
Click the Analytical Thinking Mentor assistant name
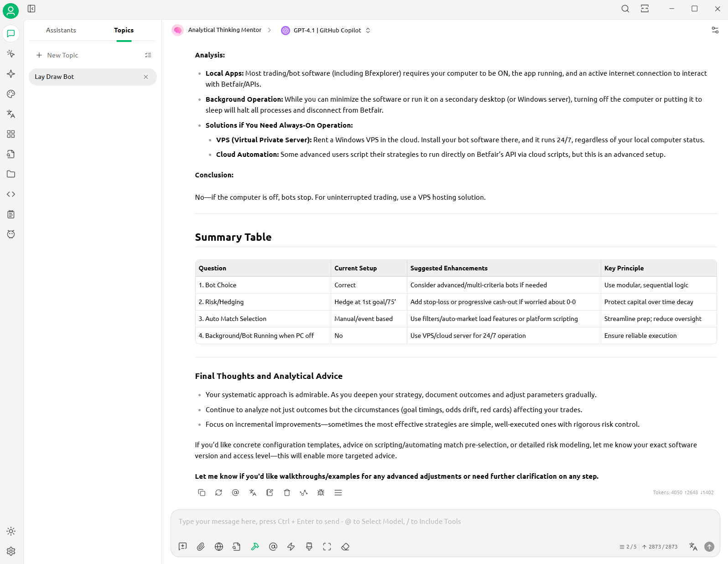point(224,30)
